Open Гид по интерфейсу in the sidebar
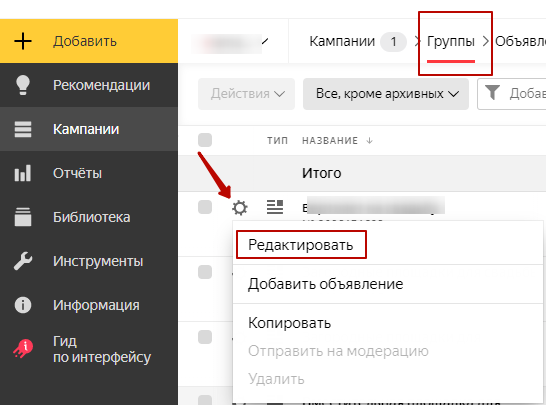The image size is (546, 405). coord(89,349)
